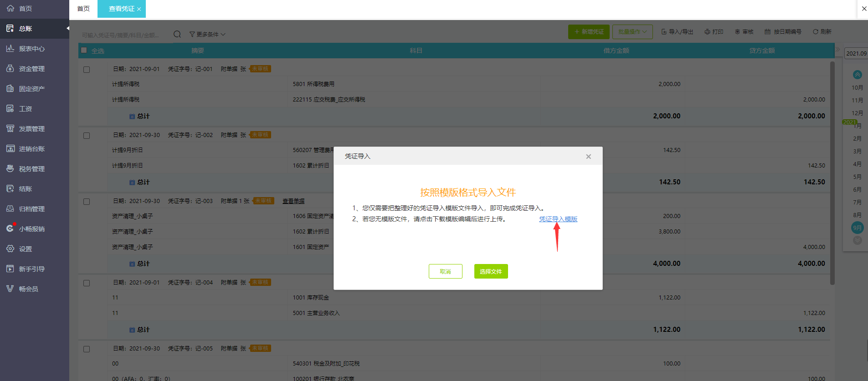The height and width of the screenshot is (381, 868).
Task: Click the 刷新 refresh icon
Action: point(822,32)
